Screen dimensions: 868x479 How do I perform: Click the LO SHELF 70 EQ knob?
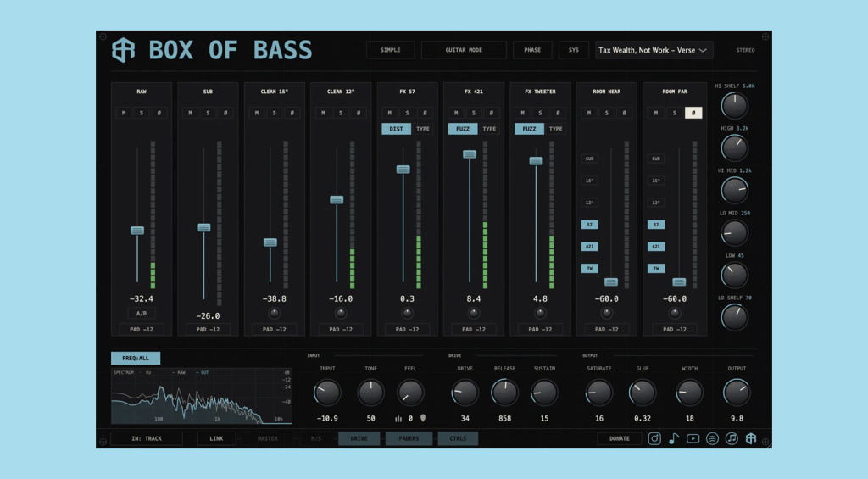734,317
